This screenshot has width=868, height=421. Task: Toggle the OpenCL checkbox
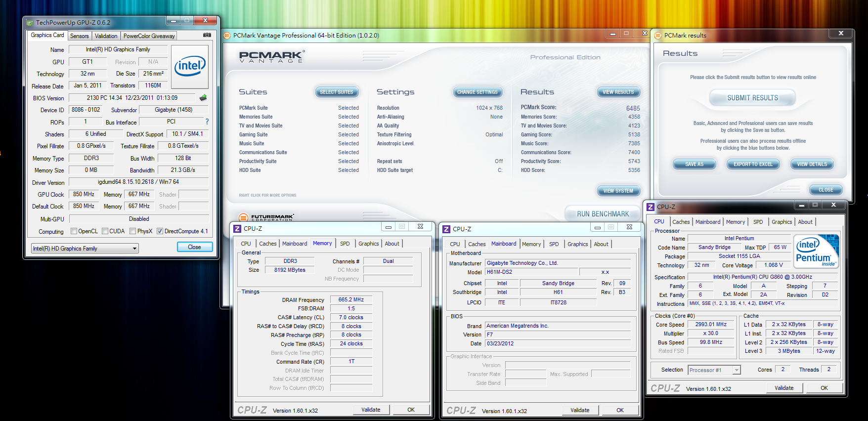74,231
